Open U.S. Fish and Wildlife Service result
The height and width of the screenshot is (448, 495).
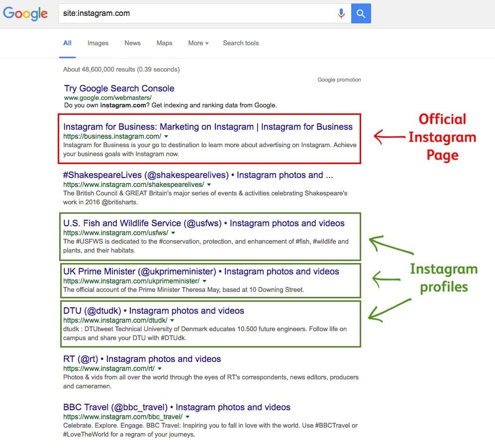(203, 223)
